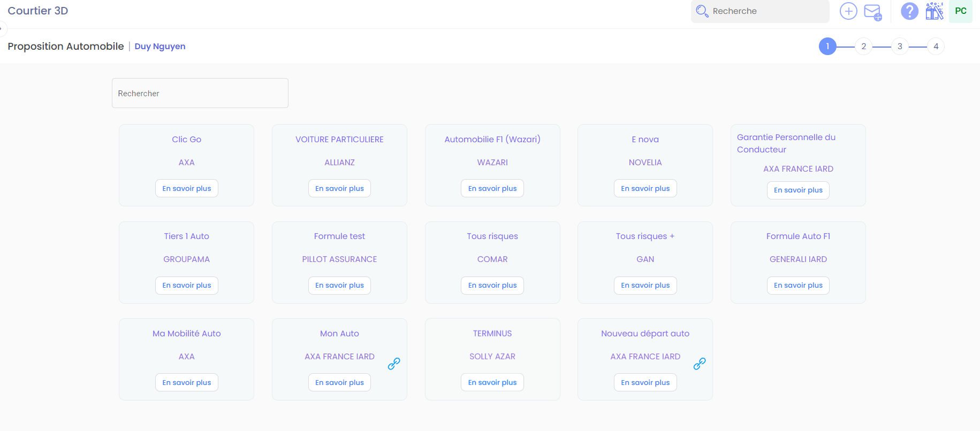This screenshot has height=431, width=980.
Task: Click En savoir plus for Formule test
Action: 339,286
